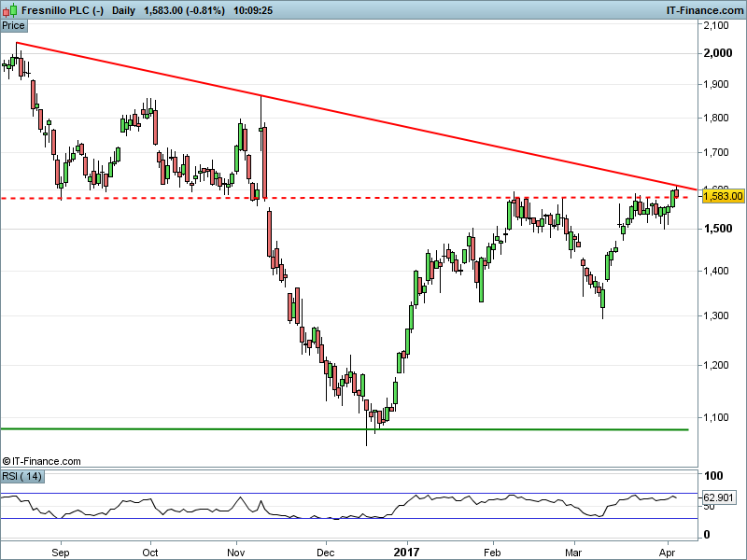Click the Dec date axis label

(x=326, y=553)
